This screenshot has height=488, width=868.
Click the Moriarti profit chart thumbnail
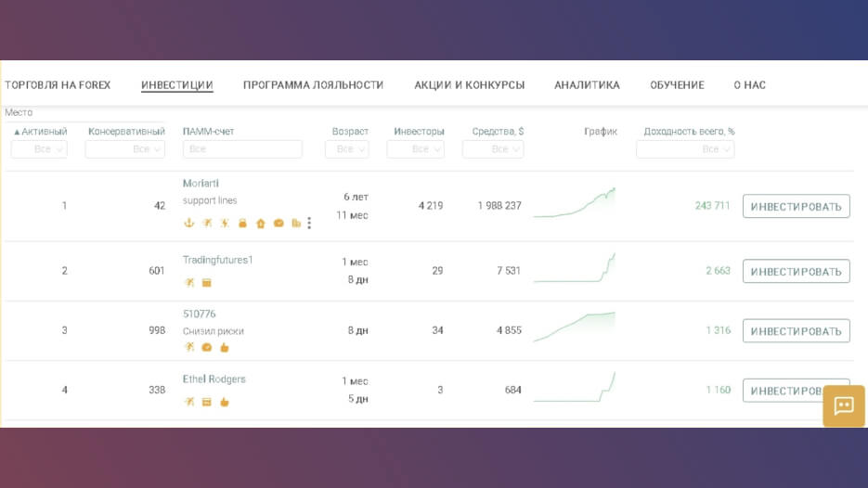[x=575, y=203]
